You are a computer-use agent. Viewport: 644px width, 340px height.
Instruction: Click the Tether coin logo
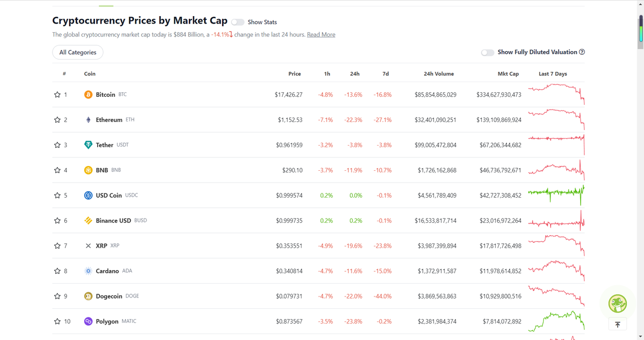point(89,145)
